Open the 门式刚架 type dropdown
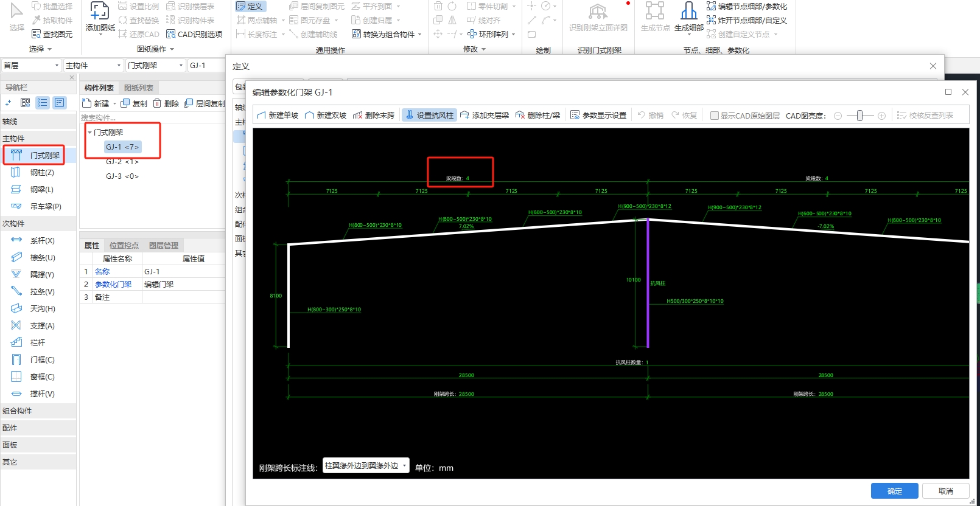Viewport: 980px width, 506px height. [x=155, y=65]
